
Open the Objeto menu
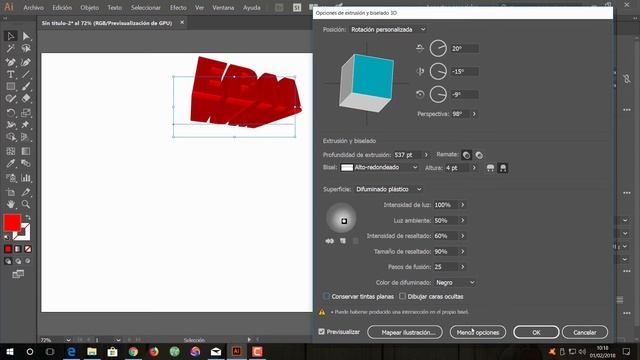click(89, 8)
